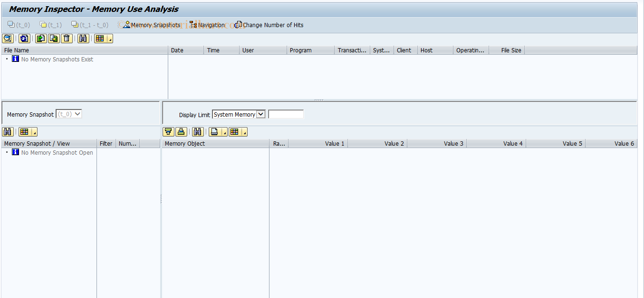Viewport: 644px width, 298px height.
Task: Click the Value 1 column header
Action: 318,143
